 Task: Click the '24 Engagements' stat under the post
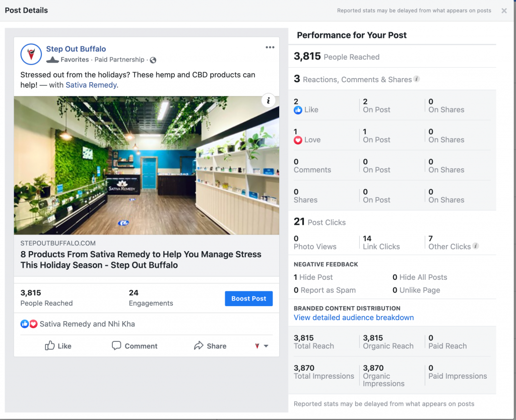pyautogui.click(x=151, y=298)
